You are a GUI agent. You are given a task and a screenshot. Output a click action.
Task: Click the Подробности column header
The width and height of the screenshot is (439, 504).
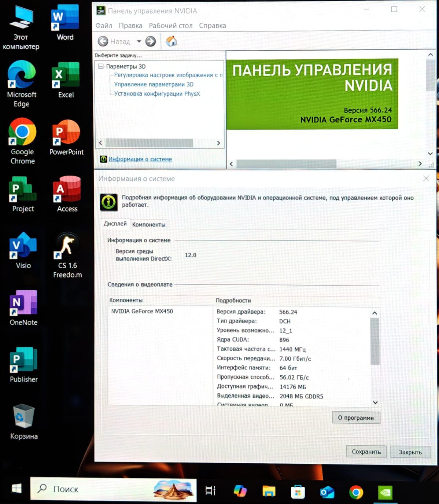click(233, 301)
